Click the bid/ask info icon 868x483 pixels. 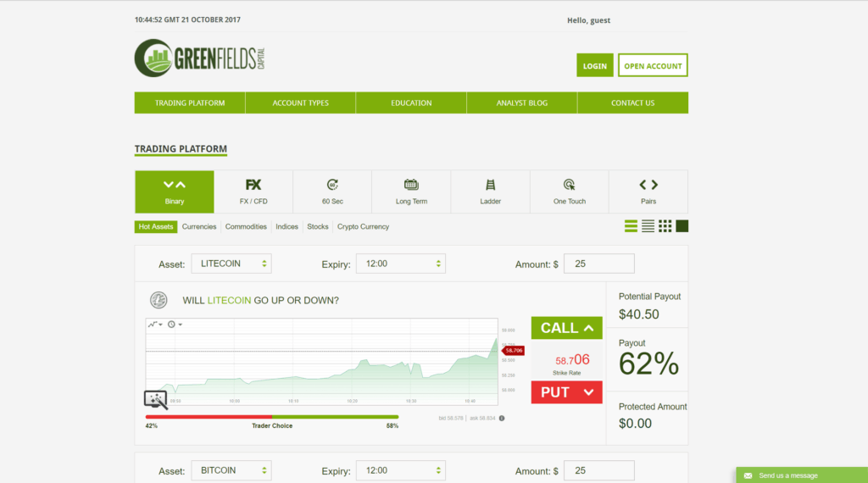(502, 419)
